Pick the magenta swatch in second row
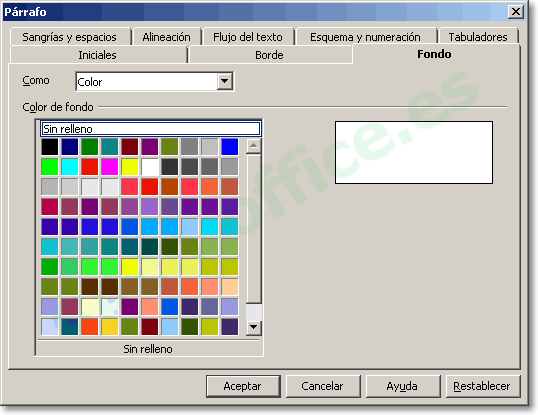This screenshot has height=415, width=538. (109, 167)
